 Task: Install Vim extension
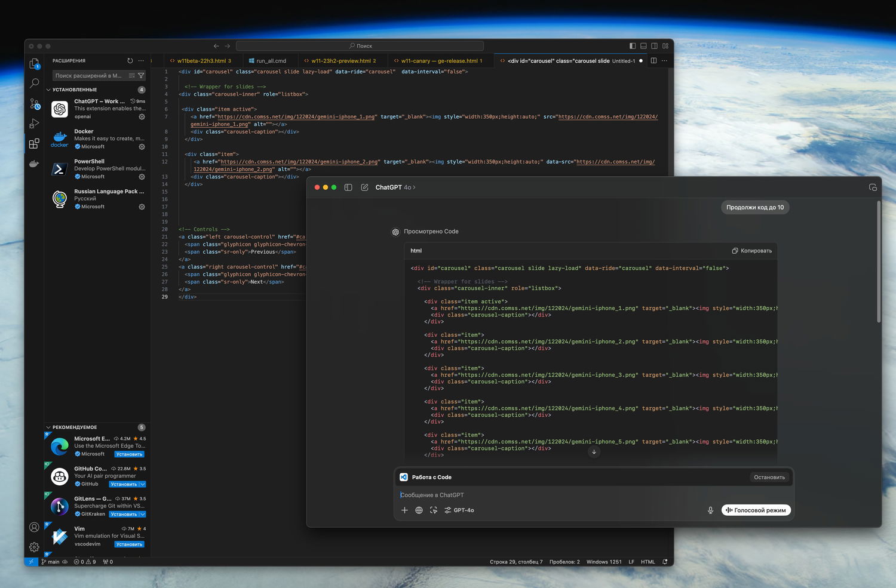pos(129,544)
